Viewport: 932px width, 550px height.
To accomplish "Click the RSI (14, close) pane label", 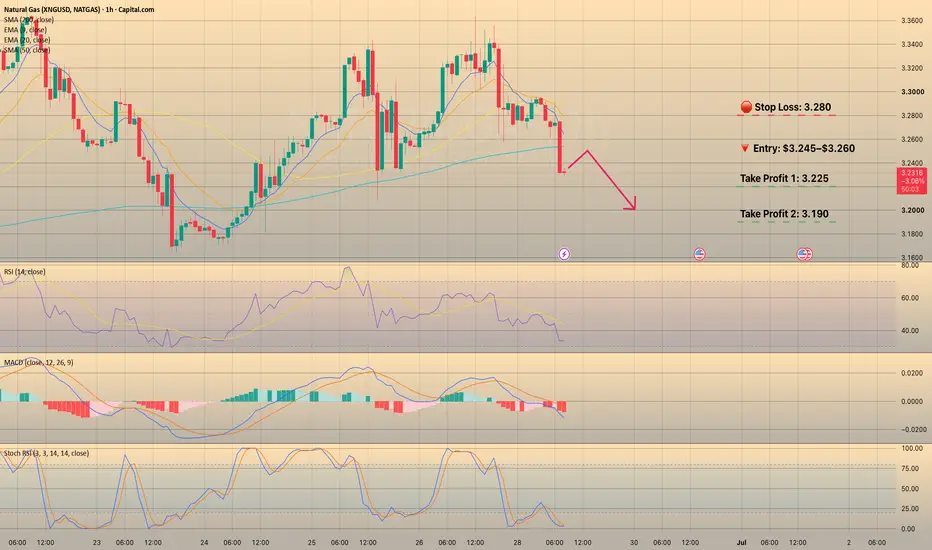I will (24, 272).
